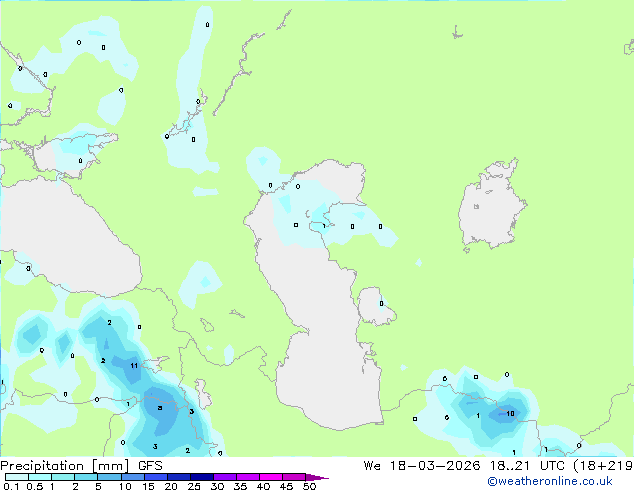Click the purple arrow tip after legend 50
This screenshot has height=490, width=634.
(x=317, y=477)
